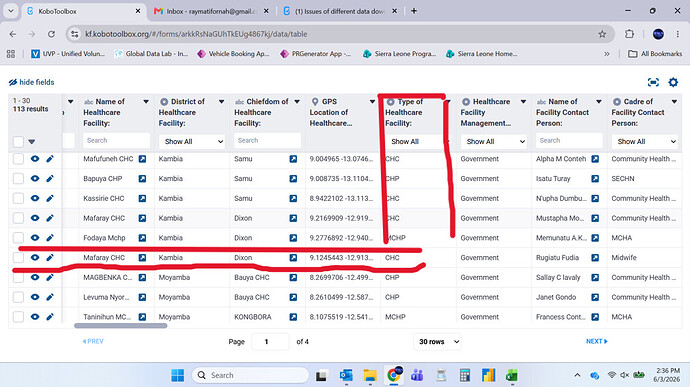Open the Janet Gondo contact arrow icon
Screen dimensions: 690x387
[595, 297]
